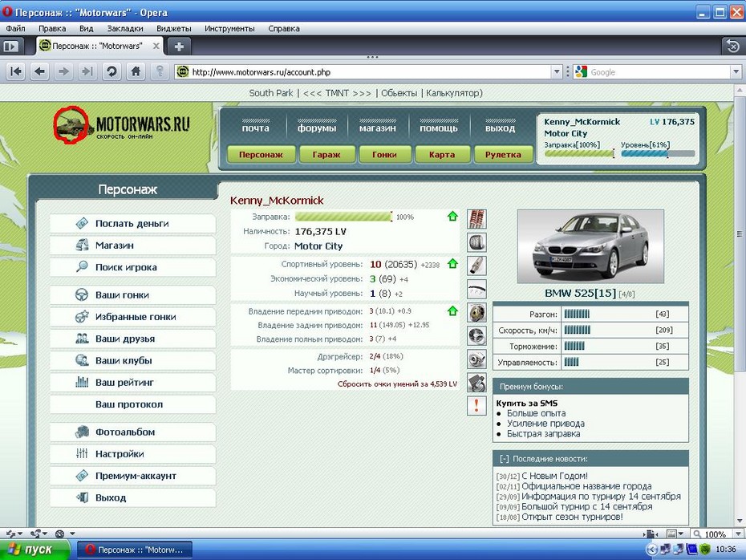746x560 pixels.
Task: Open Магазин in left sidebar
Action: point(132,246)
